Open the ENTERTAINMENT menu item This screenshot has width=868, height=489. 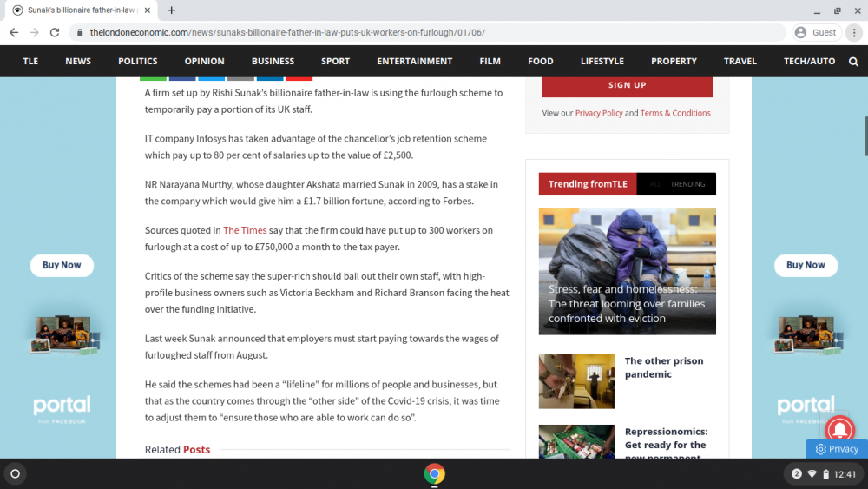[x=415, y=62]
